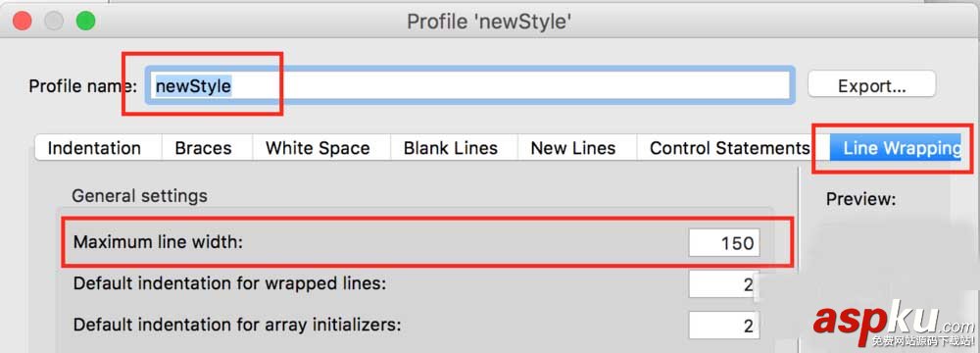Click the General settings group heading
The width and height of the screenshot is (980, 353).
coord(139,196)
